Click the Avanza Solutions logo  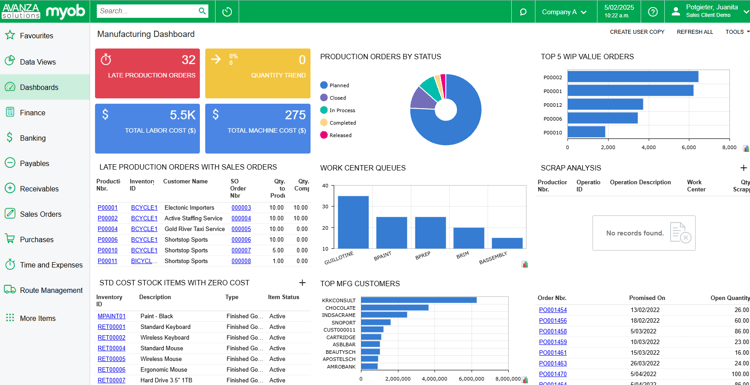click(21, 11)
